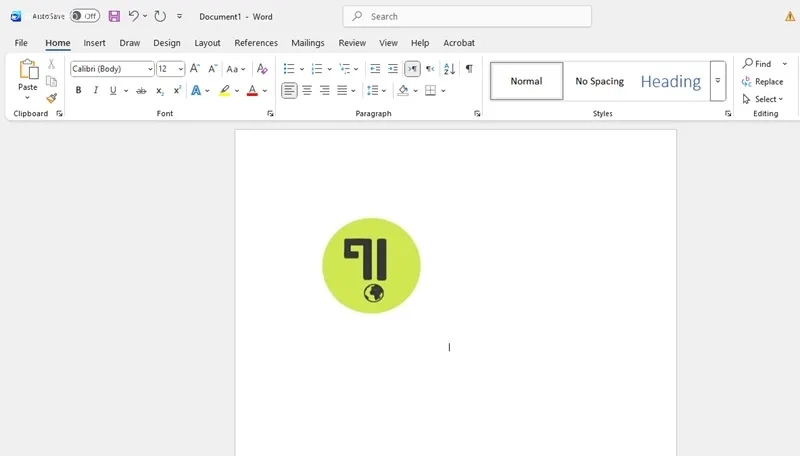Toggle Center alignment

[x=307, y=91]
